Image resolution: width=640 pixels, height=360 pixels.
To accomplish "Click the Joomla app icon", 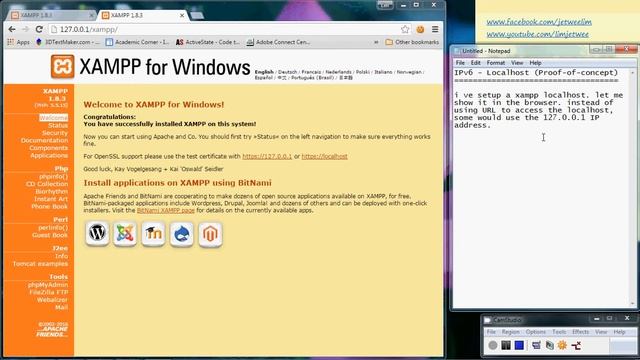I will [125, 233].
